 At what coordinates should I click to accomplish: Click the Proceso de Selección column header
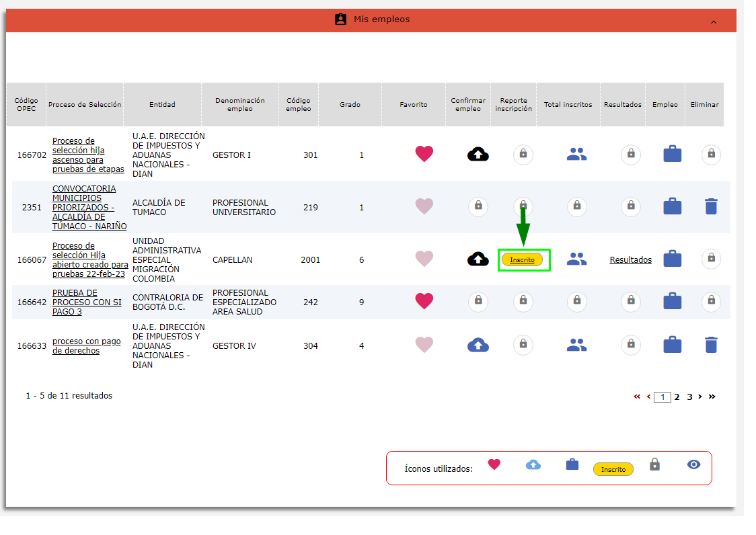pos(85,105)
